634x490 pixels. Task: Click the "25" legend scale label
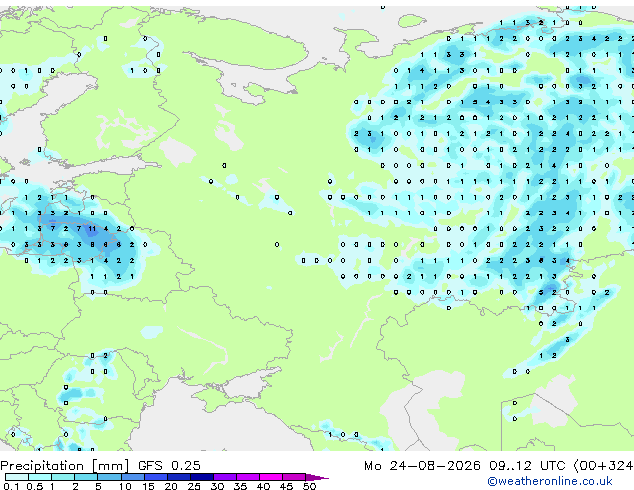194,486
